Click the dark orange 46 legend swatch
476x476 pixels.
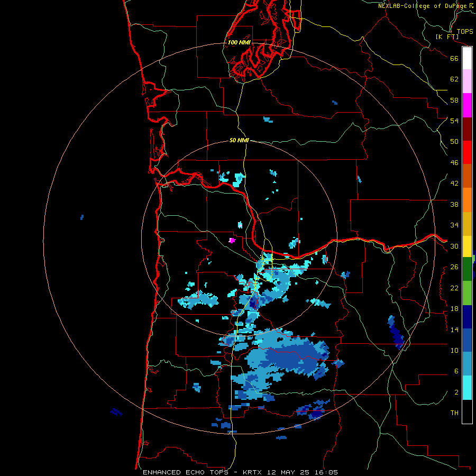coord(467,176)
